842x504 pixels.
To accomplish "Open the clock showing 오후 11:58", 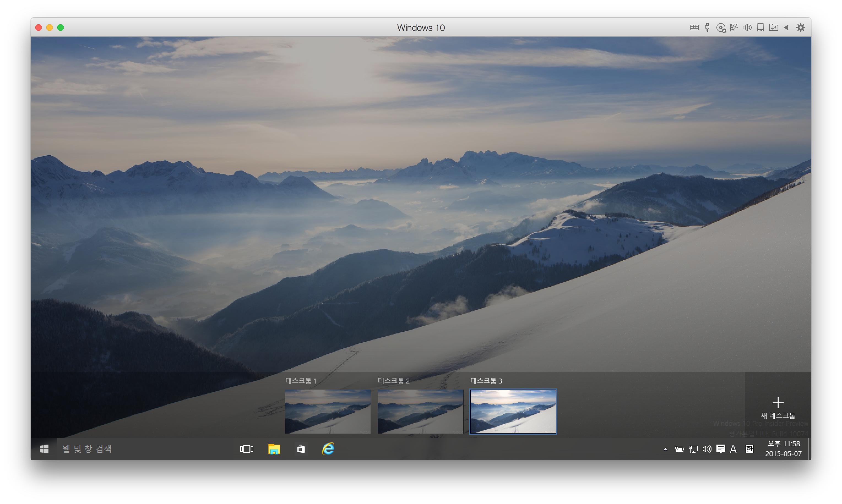I will pos(783,449).
